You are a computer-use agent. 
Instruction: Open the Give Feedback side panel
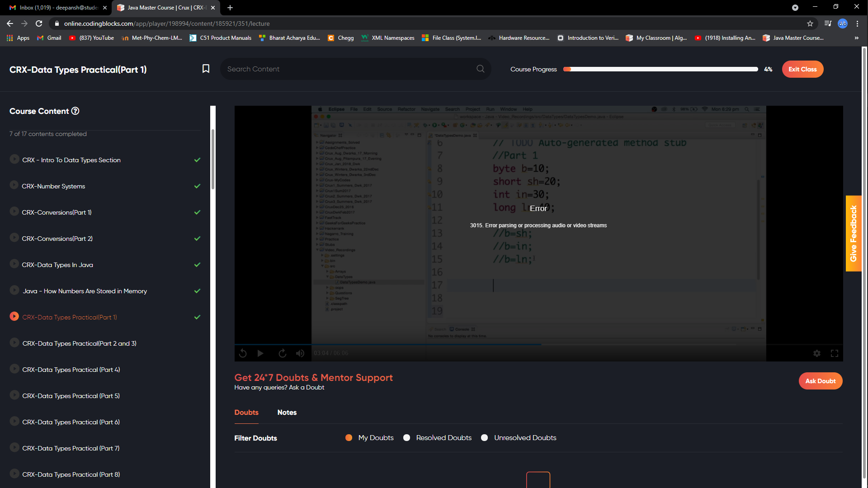click(853, 233)
